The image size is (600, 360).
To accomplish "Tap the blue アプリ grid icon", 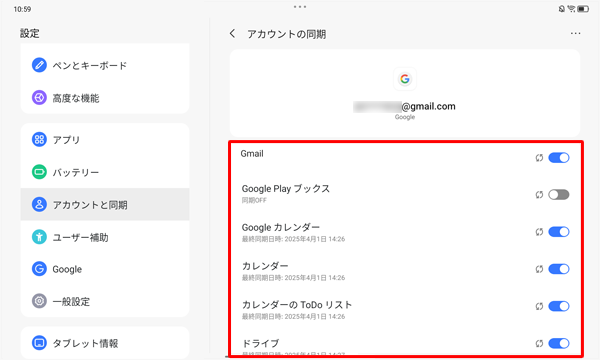I will 39,139.
